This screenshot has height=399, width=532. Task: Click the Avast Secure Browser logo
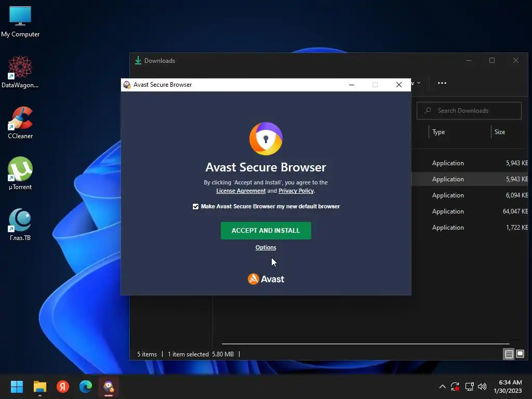pos(265,138)
